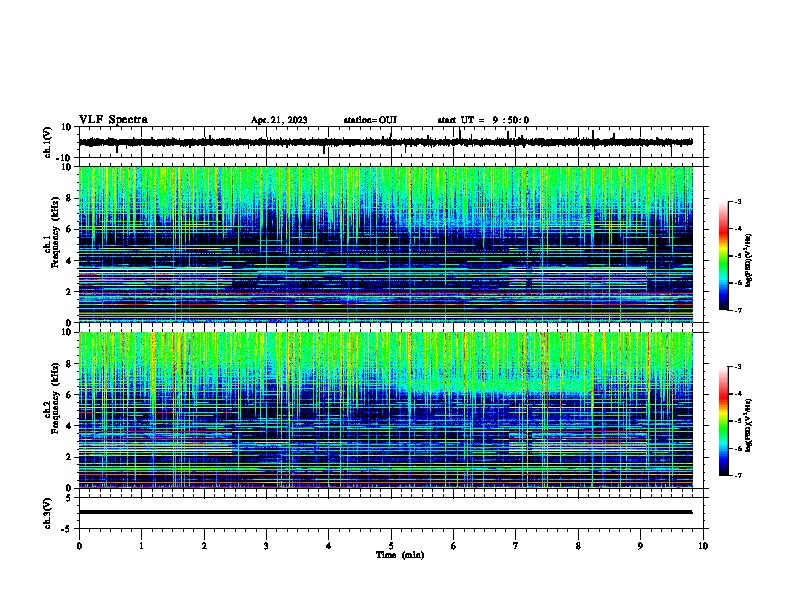Click time axis tick label "8"
This screenshot has height=612, width=792.
point(578,546)
